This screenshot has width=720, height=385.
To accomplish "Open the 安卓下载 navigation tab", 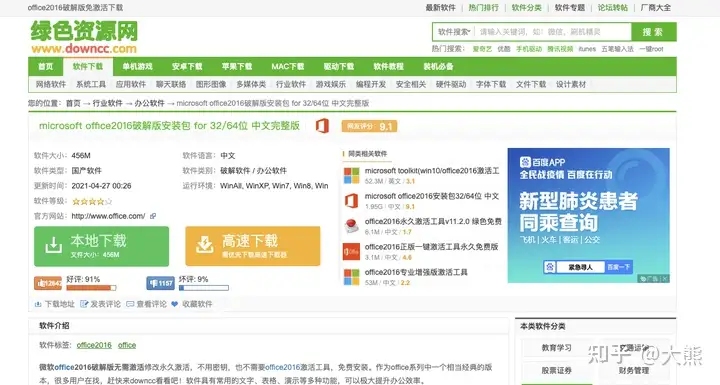I will click(187, 66).
